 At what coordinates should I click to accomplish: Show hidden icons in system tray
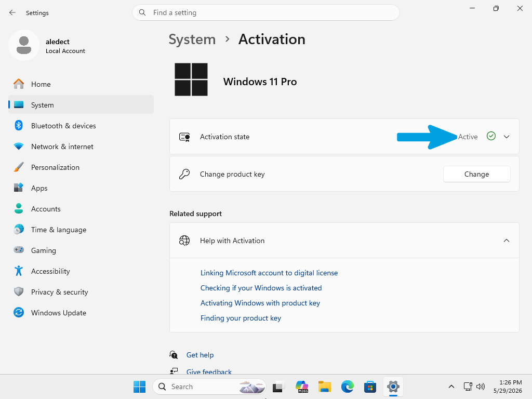(451, 387)
